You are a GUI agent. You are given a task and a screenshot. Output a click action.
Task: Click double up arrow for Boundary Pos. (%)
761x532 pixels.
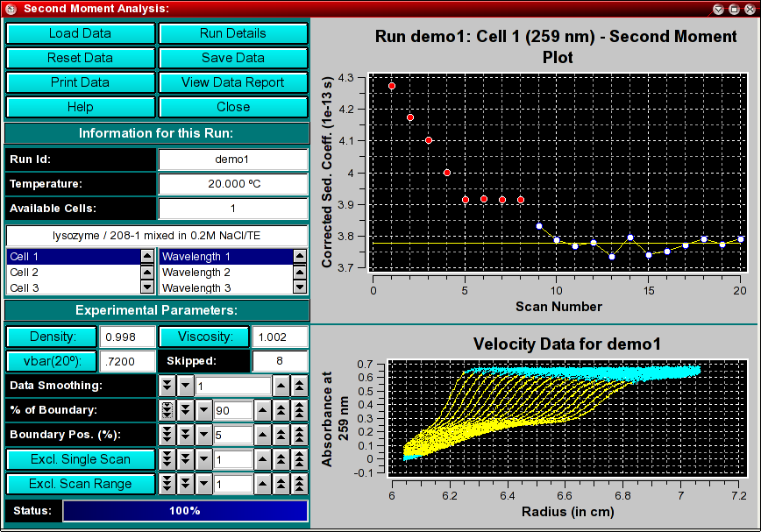pos(281,435)
